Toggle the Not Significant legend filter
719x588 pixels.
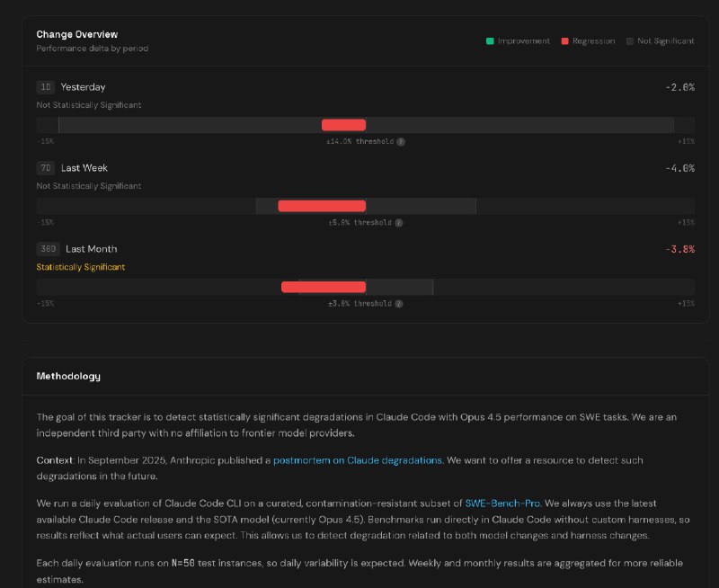pos(661,41)
